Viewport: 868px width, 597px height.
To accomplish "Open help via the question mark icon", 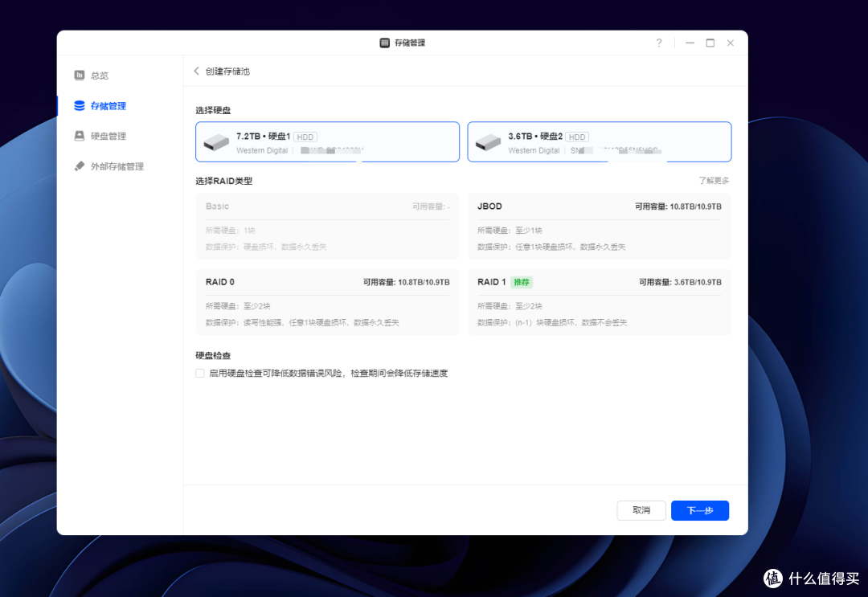I will [x=659, y=43].
